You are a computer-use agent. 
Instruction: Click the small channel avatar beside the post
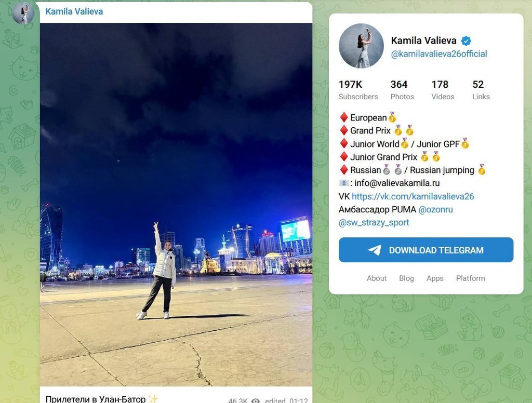point(23,13)
